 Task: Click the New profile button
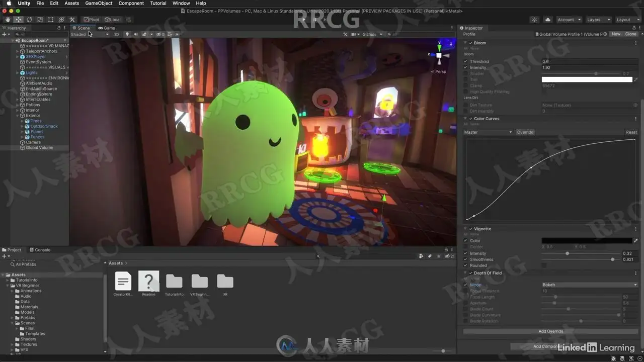616,34
